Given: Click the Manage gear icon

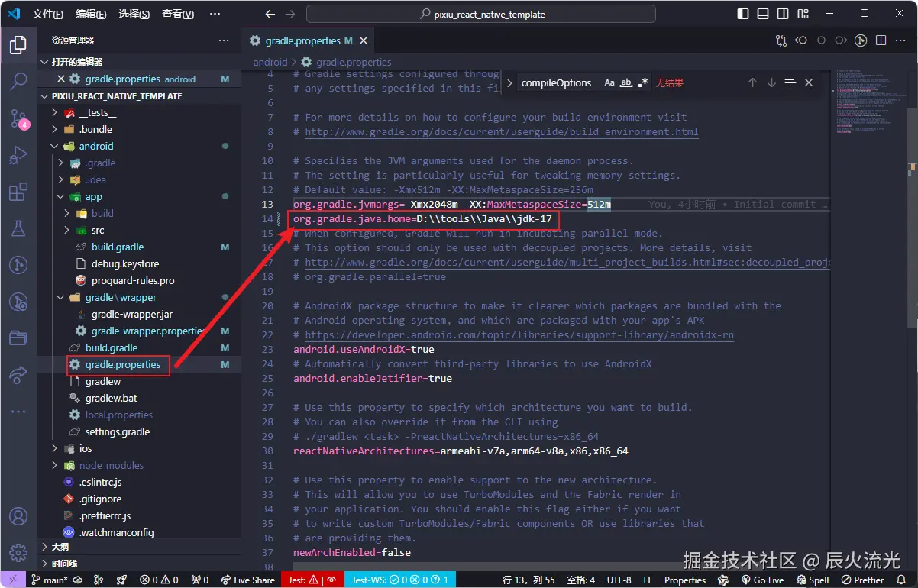Looking at the screenshot, I should tap(18, 553).
